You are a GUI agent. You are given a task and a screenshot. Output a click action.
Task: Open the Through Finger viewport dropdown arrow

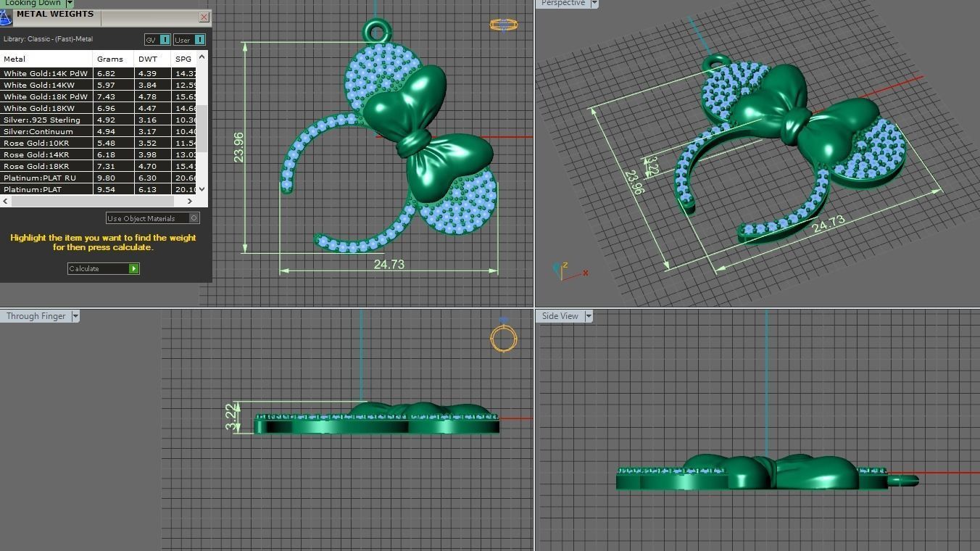pyautogui.click(x=75, y=316)
